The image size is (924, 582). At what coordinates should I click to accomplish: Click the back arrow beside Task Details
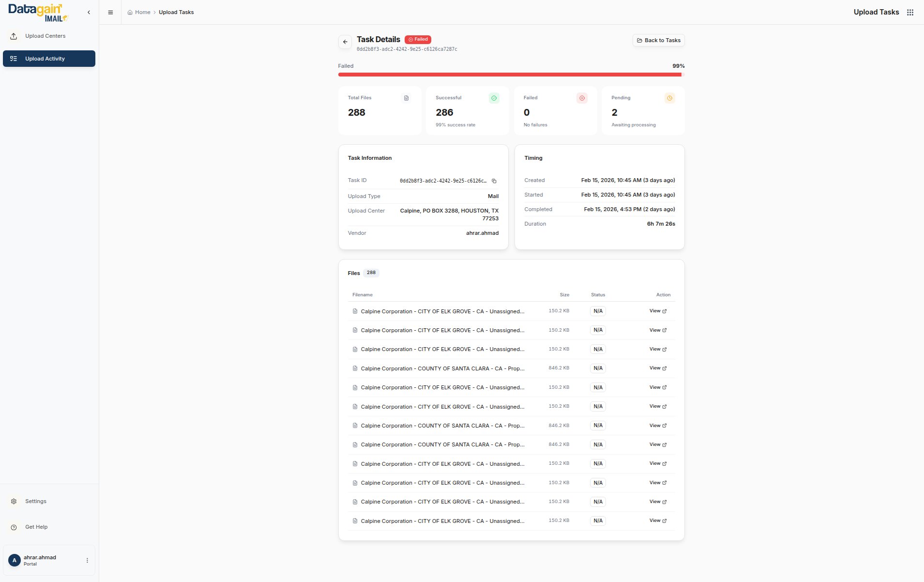pos(345,42)
